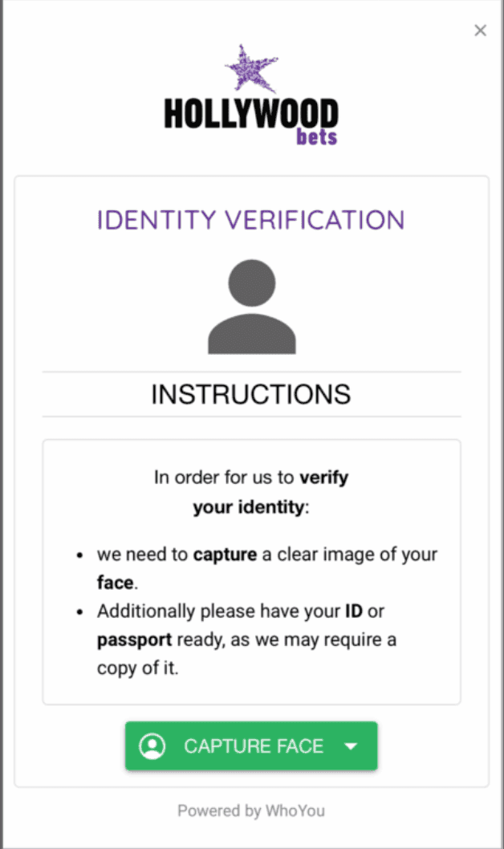Click the shoulders of the avatar silhouette
504x849 pixels.
pyautogui.click(x=251, y=333)
